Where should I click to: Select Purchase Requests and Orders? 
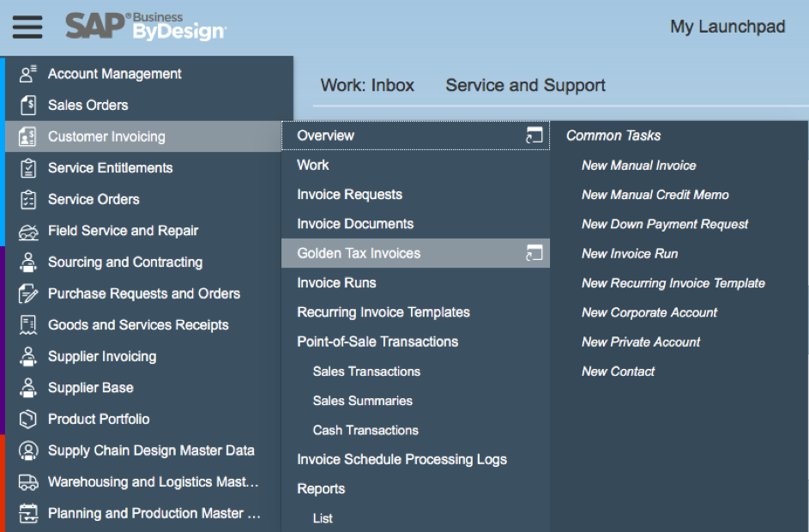pos(143,293)
